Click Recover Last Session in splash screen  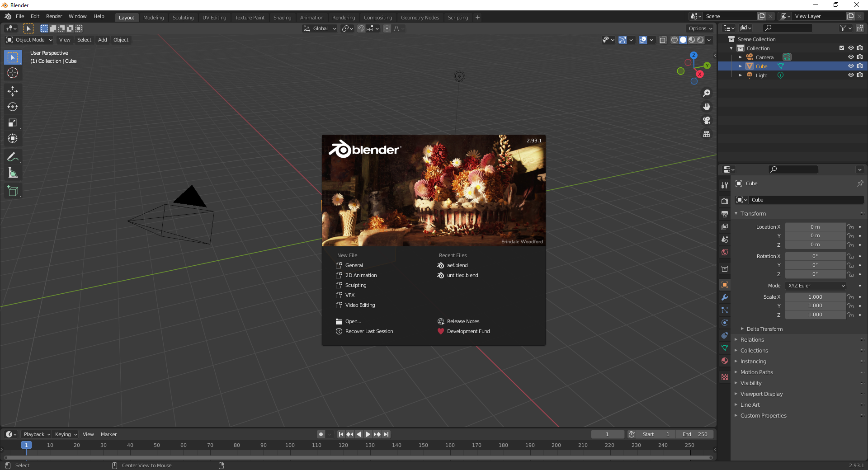pos(369,331)
